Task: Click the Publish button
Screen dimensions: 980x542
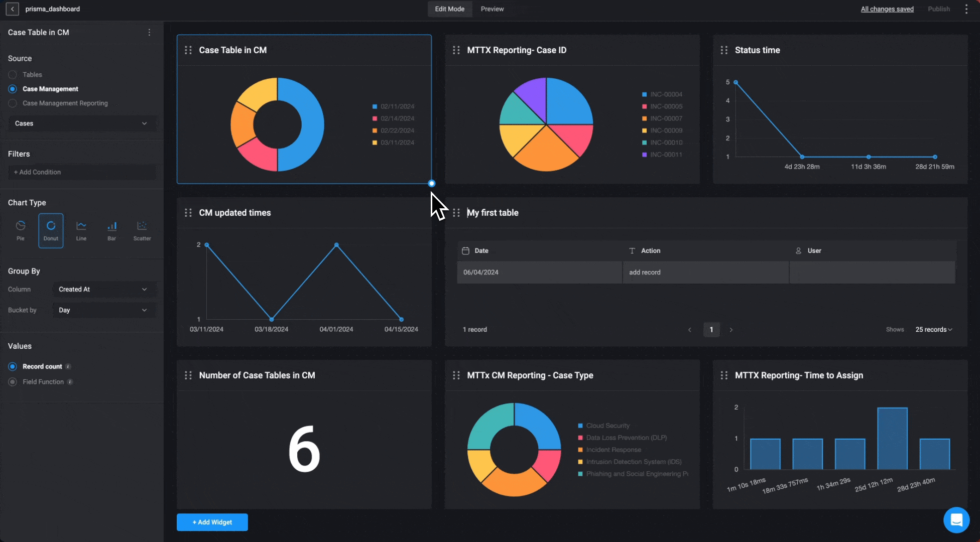Action: click(x=938, y=9)
